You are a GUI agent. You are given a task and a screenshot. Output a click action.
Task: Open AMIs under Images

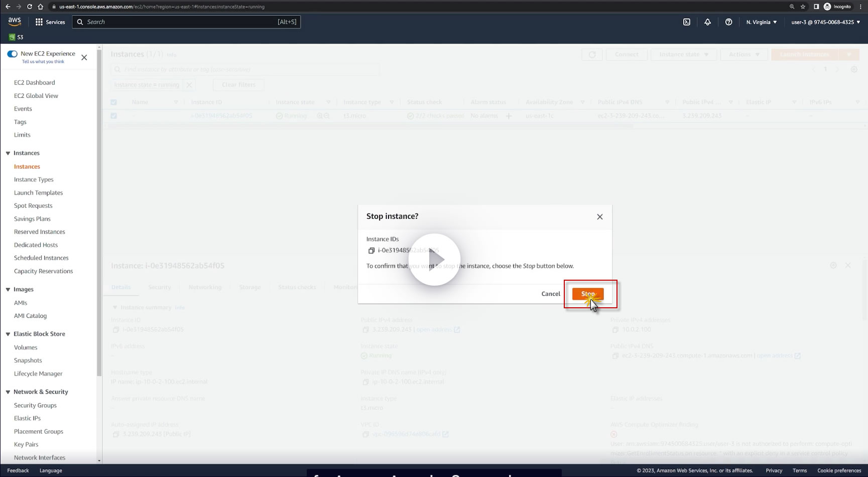click(x=21, y=303)
